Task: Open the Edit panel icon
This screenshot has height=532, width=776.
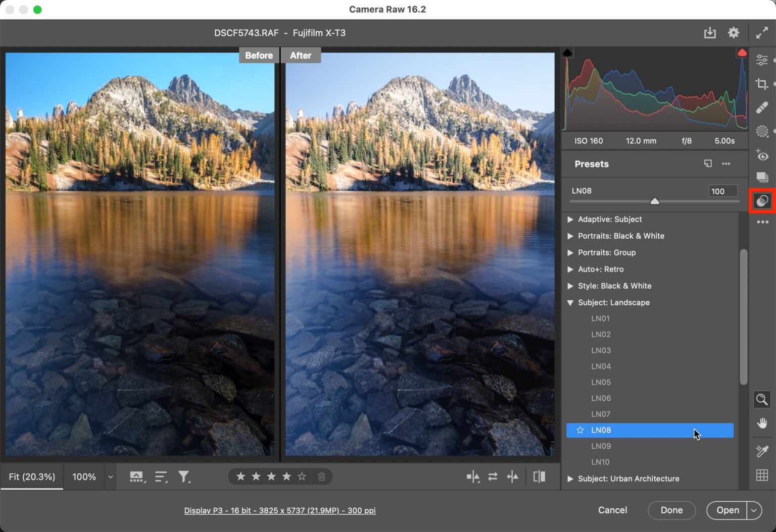Action: pyautogui.click(x=762, y=60)
